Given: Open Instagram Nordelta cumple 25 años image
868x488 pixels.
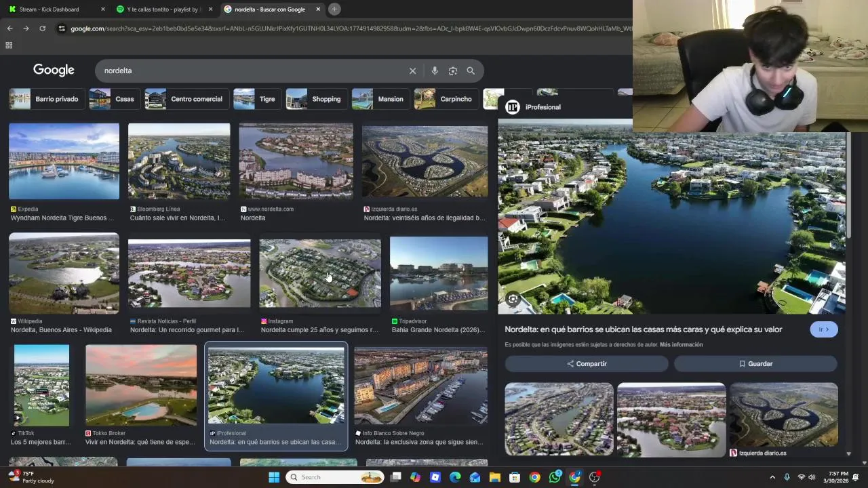Looking at the screenshot, I should point(320,273).
